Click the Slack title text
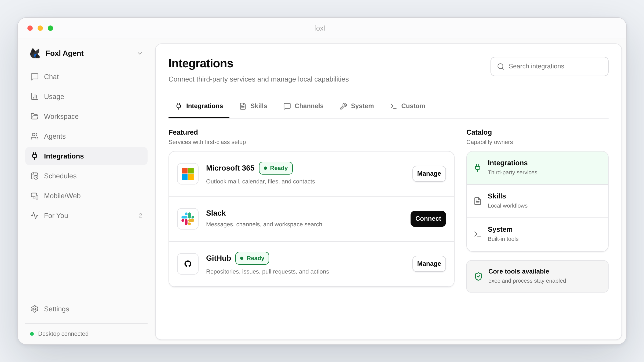Viewport: 644px width, 362px height. point(216,213)
